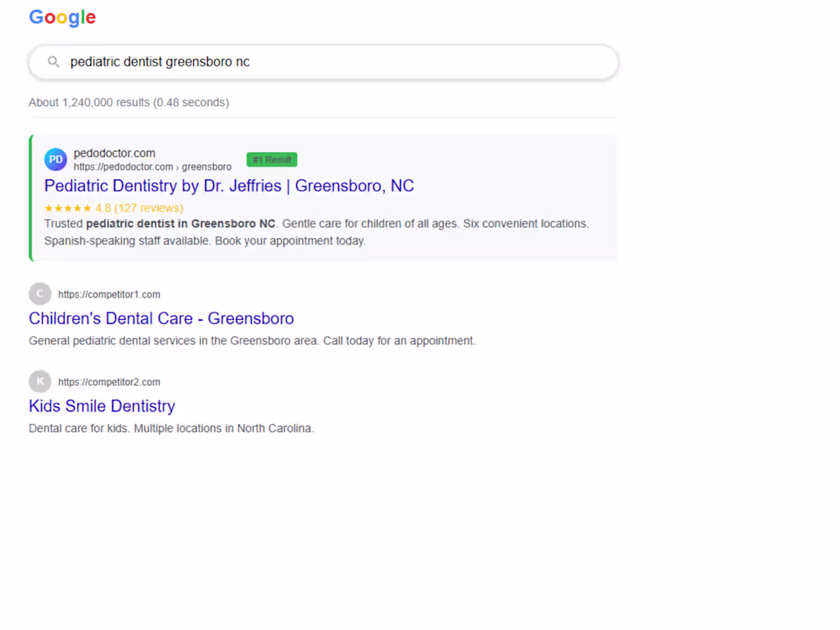The width and height of the screenshot is (840, 630).
Task: Click the 'General pediatric dental services' snippet
Action: tap(252, 341)
